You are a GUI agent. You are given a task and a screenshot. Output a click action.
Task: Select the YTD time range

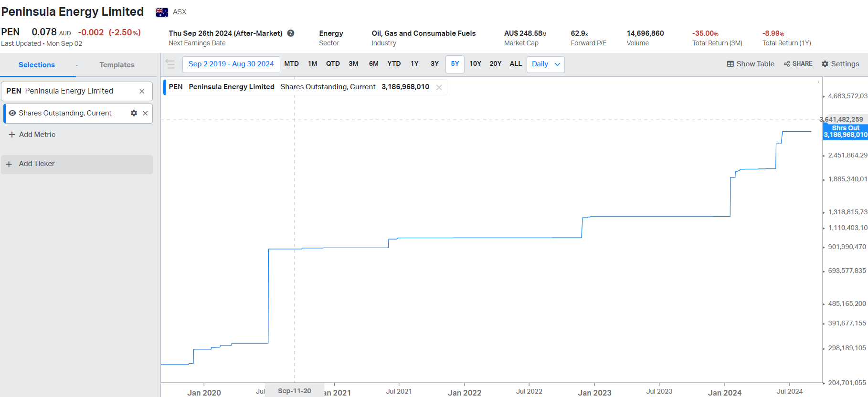pyautogui.click(x=394, y=64)
